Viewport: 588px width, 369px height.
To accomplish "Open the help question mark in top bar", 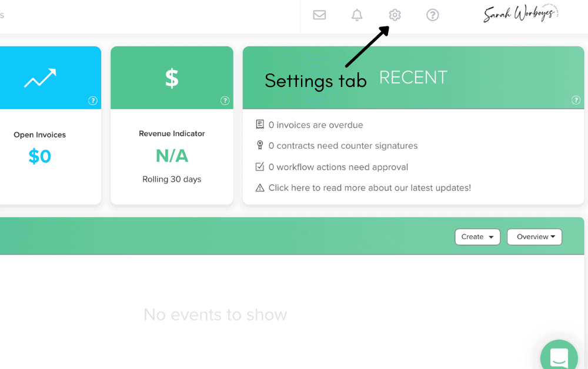I will pos(432,15).
